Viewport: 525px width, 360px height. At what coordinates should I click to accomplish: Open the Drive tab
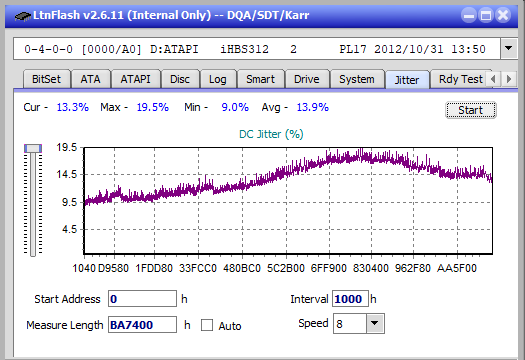(307, 79)
